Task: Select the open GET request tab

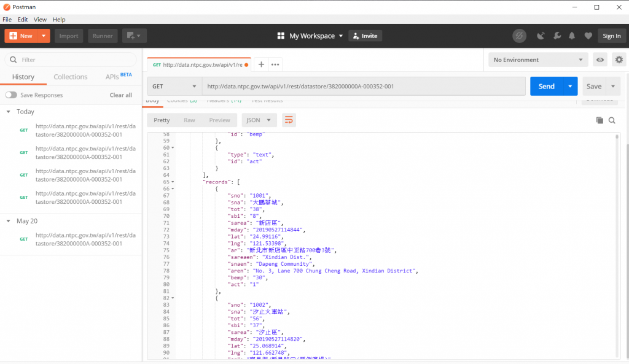Action: click(x=200, y=64)
